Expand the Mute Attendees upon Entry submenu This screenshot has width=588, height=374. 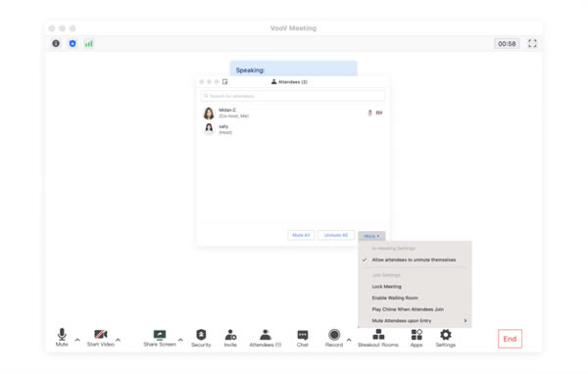coord(415,321)
